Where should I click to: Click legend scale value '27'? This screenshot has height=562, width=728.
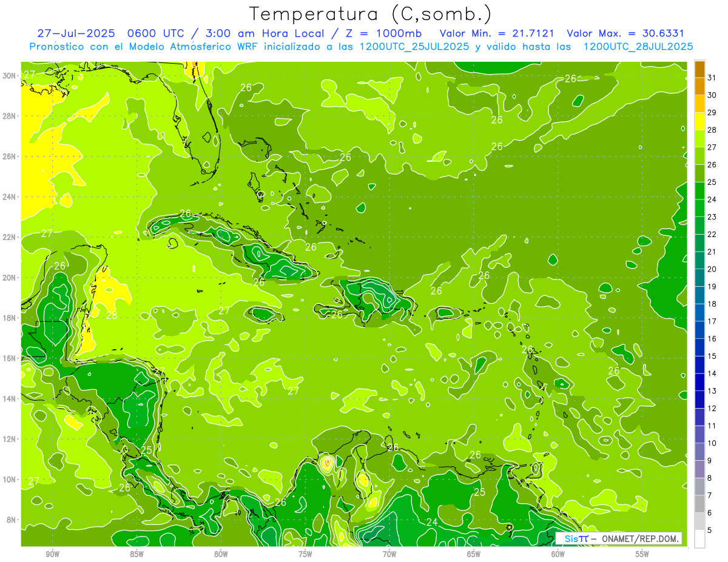(x=713, y=147)
